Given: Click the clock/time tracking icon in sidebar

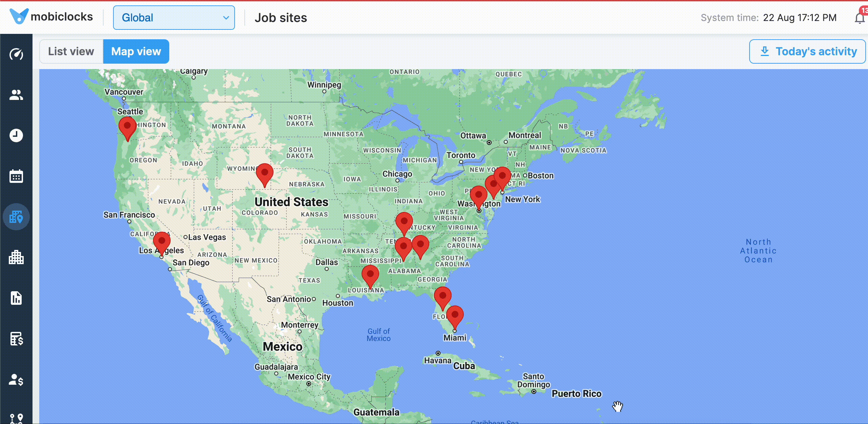Looking at the screenshot, I should [16, 135].
